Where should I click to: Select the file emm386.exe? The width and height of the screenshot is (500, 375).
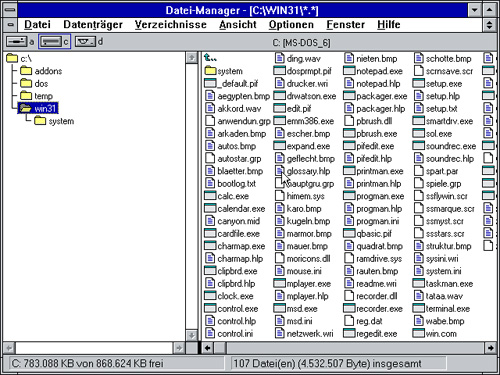click(x=304, y=121)
